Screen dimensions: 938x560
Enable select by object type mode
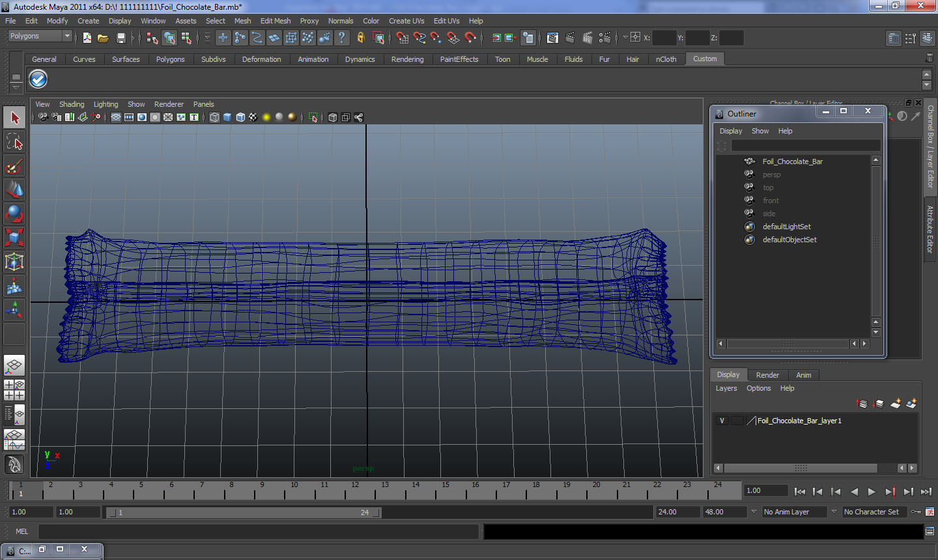tap(169, 38)
